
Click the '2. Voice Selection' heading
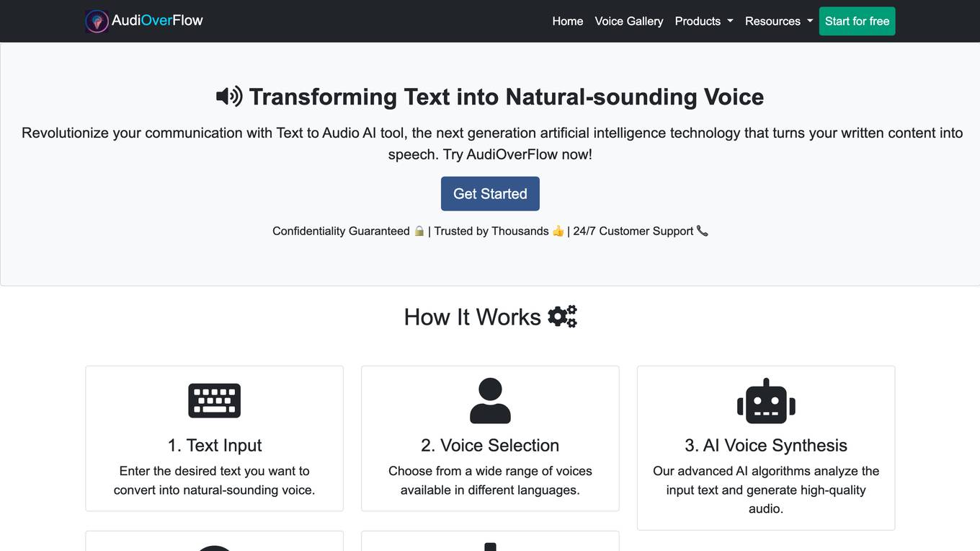pos(490,445)
